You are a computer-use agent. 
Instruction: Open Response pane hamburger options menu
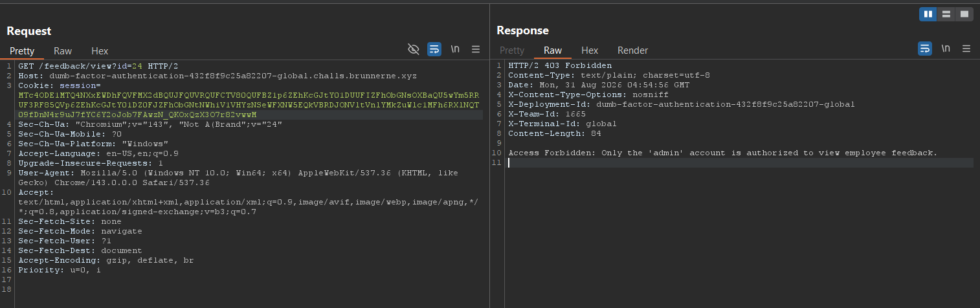[966, 49]
